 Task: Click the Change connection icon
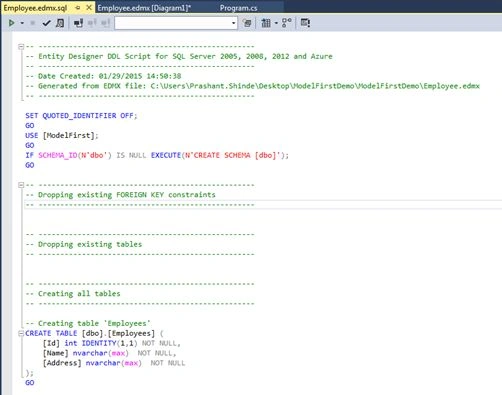coord(105,23)
